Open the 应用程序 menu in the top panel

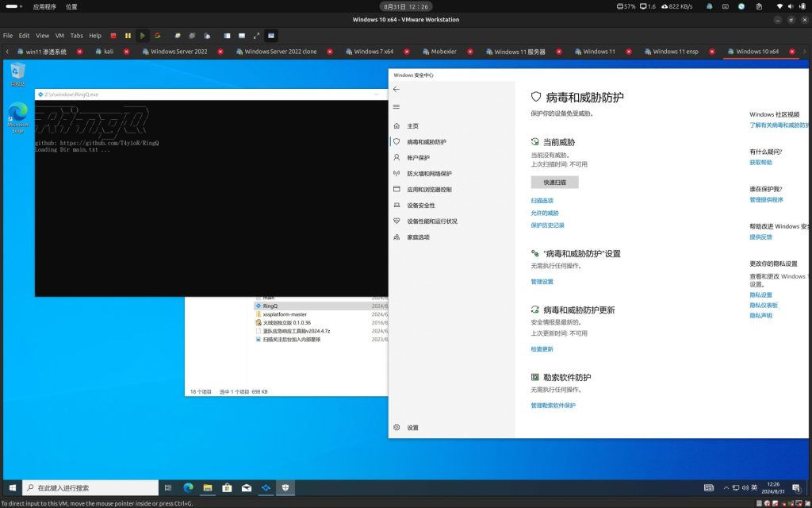pos(44,6)
